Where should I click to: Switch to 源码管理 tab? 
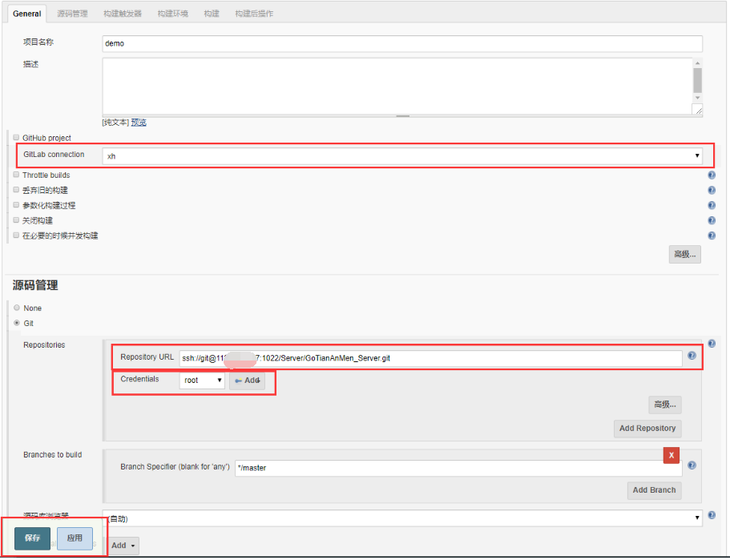point(72,14)
